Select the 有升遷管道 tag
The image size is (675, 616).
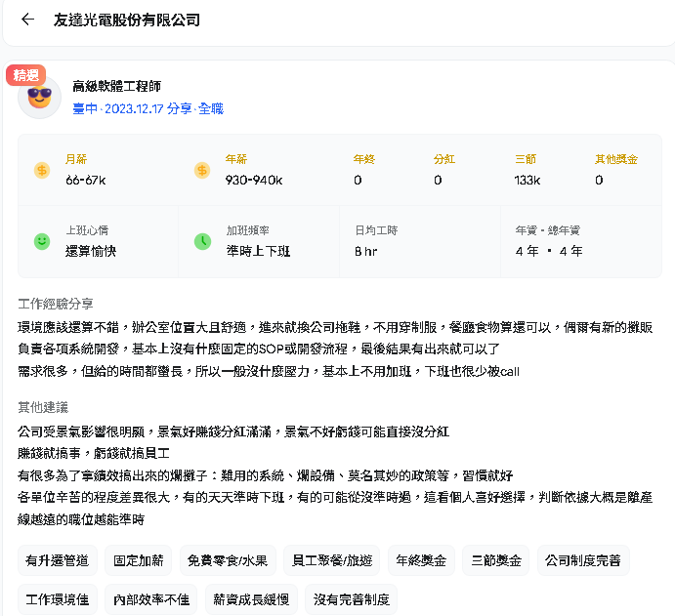58,560
